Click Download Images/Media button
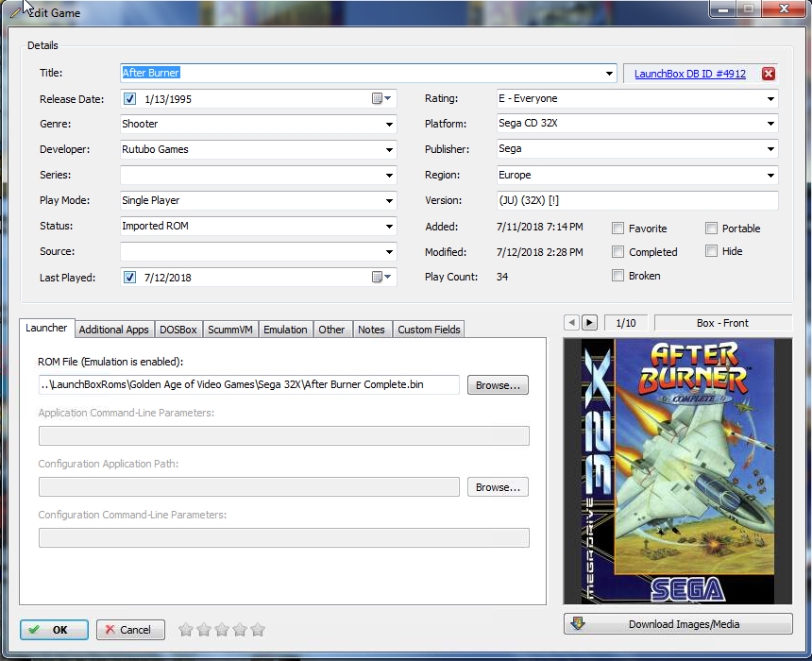This screenshot has width=812, height=661. click(x=678, y=624)
